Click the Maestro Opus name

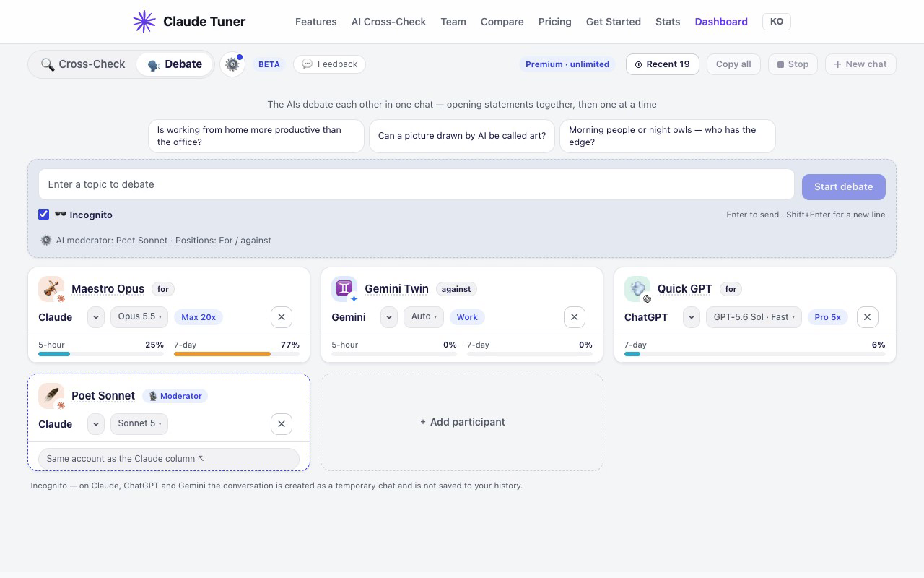[x=108, y=289]
